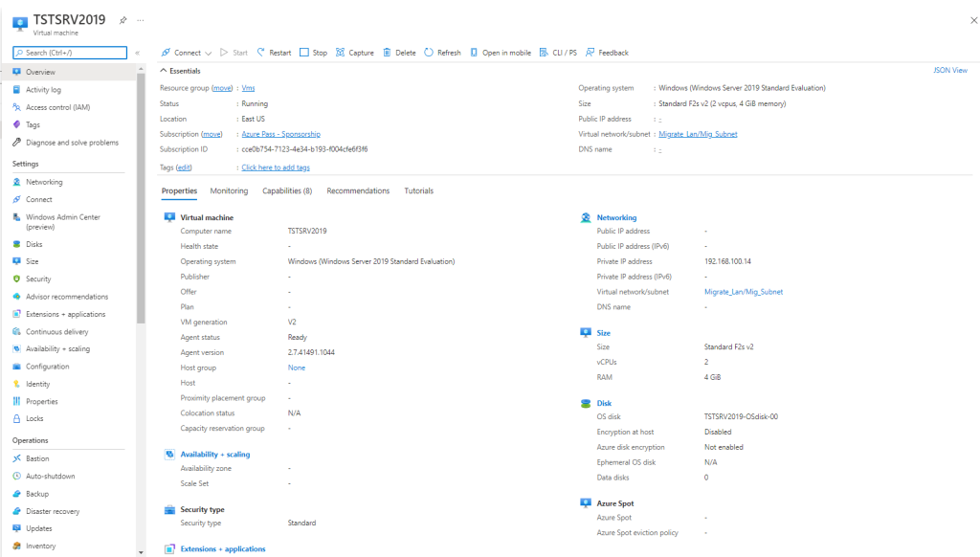980x557 pixels.
Task: Open the Recommendations tab
Action: coord(358,190)
